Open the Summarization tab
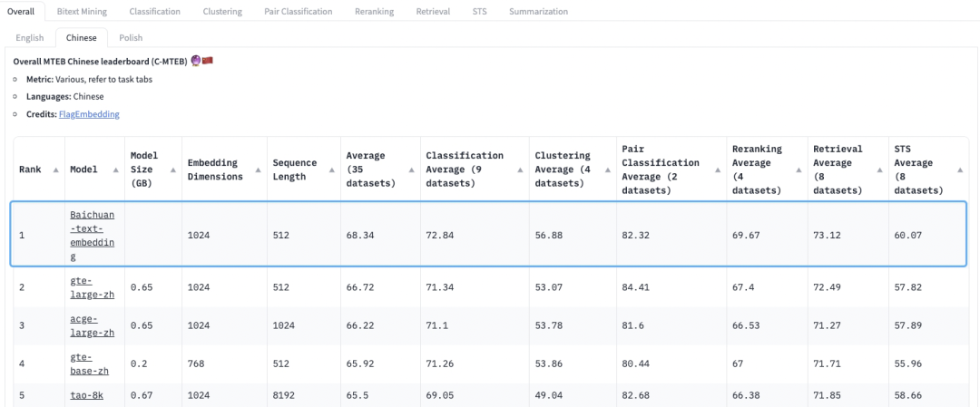980x407 pixels. (538, 11)
